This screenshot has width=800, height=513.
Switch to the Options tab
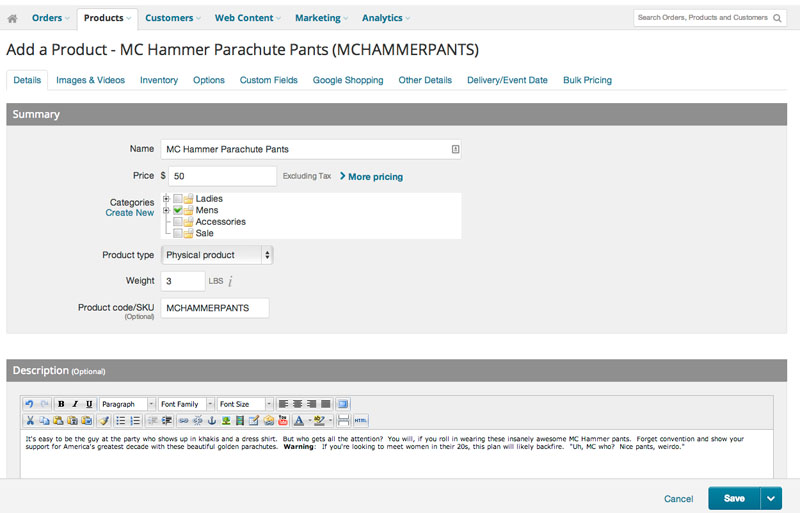[x=209, y=80]
